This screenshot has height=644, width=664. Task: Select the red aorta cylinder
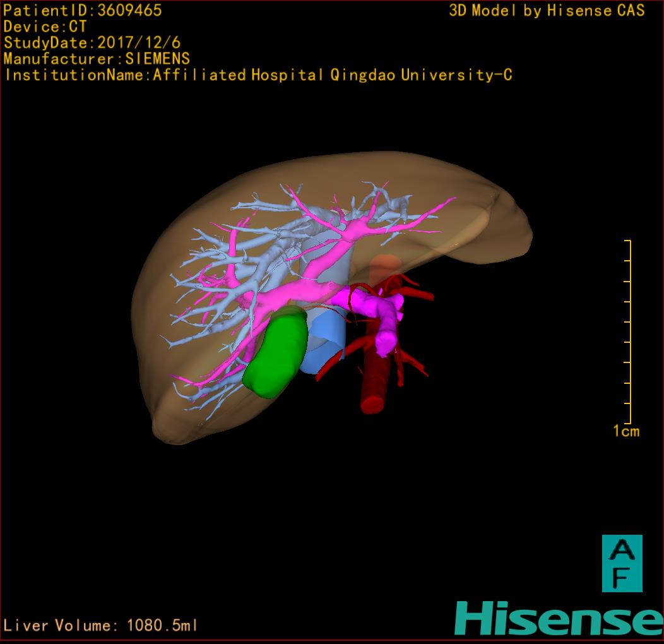click(372, 385)
